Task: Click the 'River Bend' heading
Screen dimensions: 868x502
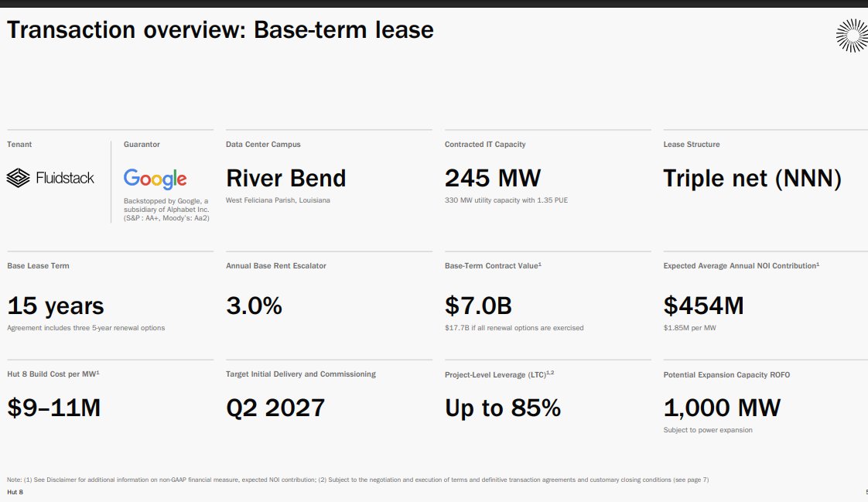Action: 285,178
